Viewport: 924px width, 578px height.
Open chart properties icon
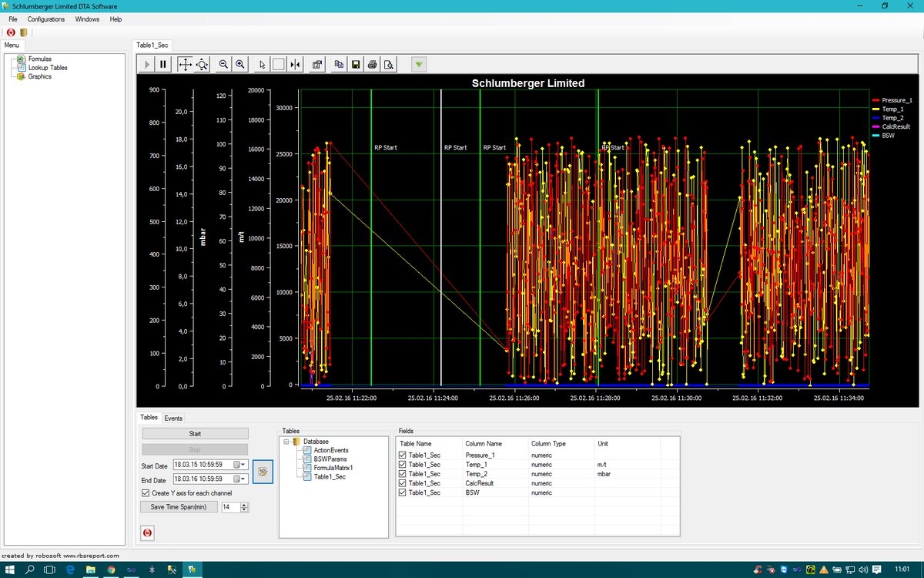(316, 65)
